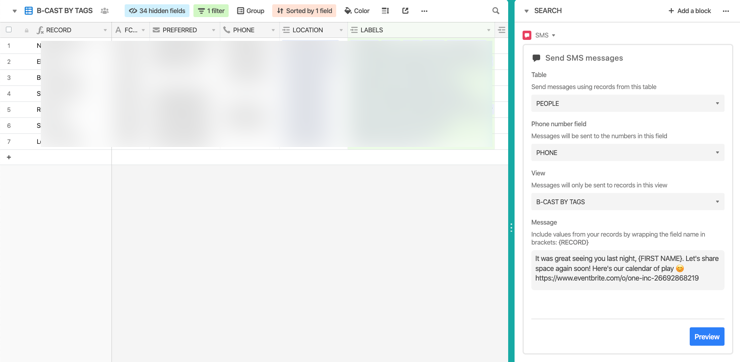Click the panel divider drag handle
Image resolution: width=740 pixels, height=362 pixels.
pyautogui.click(x=511, y=228)
